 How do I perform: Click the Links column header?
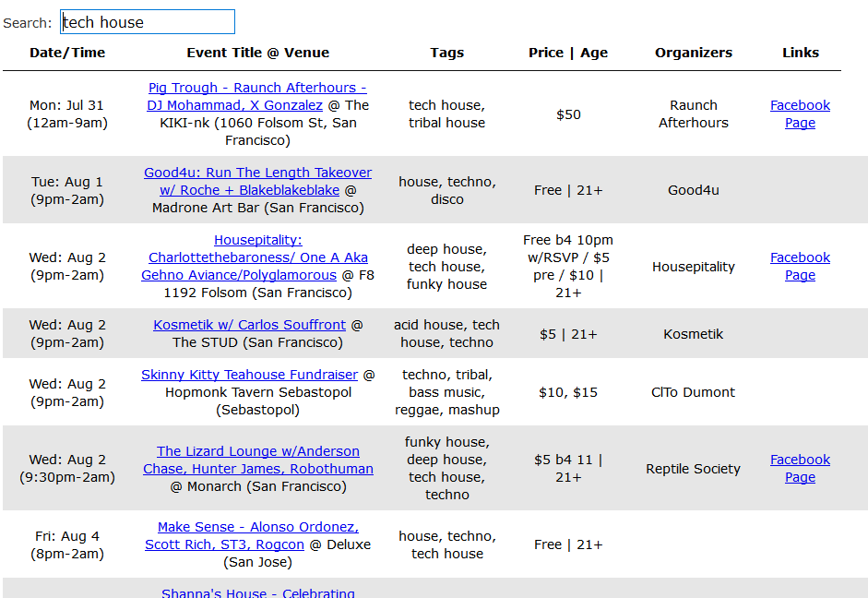800,53
